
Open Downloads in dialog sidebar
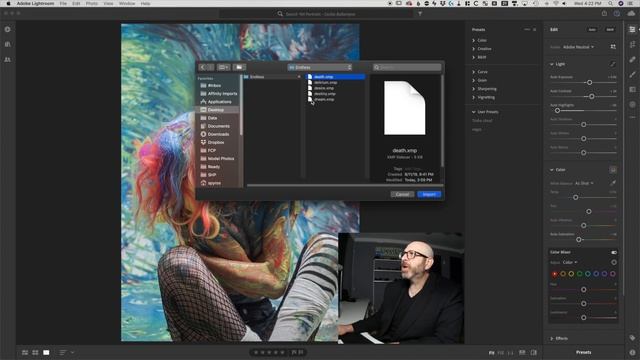coord(218,134)
